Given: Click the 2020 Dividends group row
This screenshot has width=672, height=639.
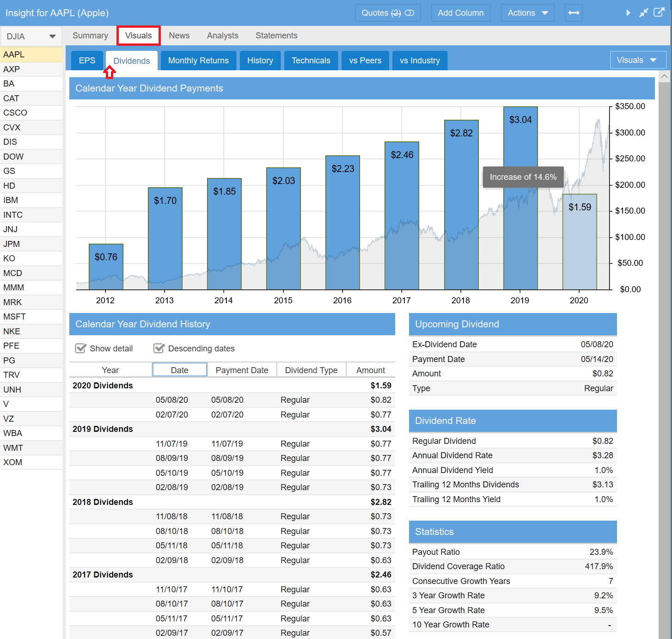Looking at the screenshot, I should pyautogui.click(x=232, y=386).
